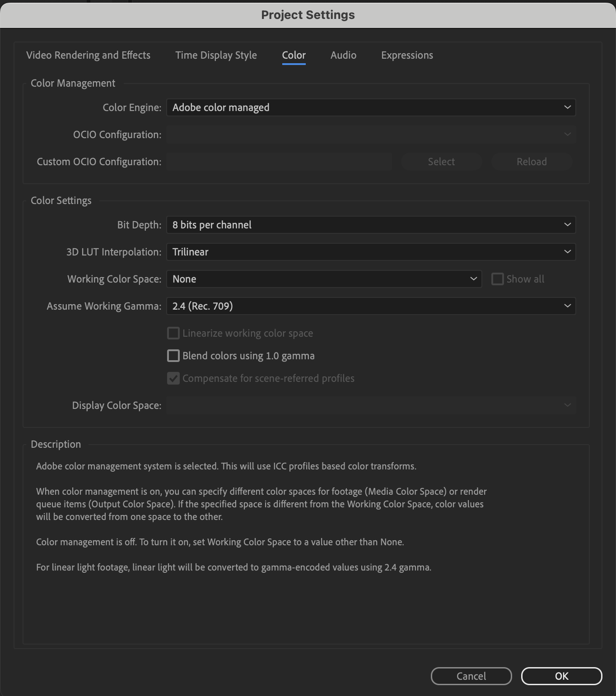Image resolution: width=616 pixels, height=696 pixels.
Task: Expand the Bit Depth dropdown
Action: tap(371, 225)
